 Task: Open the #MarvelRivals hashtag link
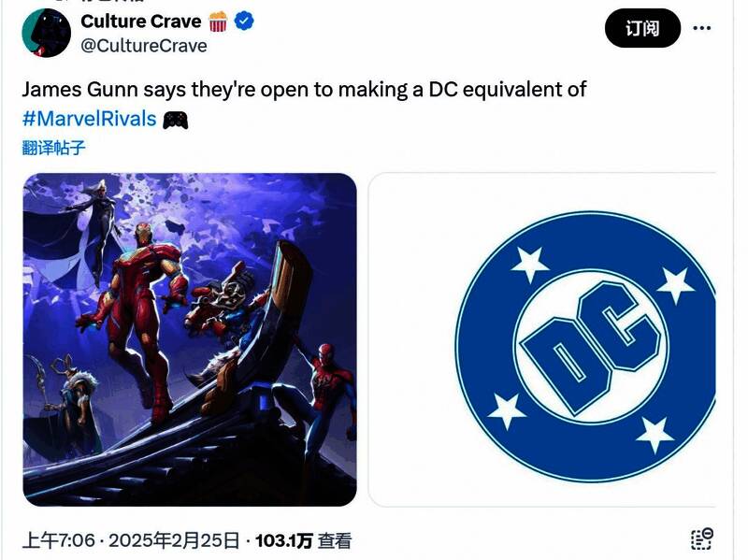coord(89,119)
